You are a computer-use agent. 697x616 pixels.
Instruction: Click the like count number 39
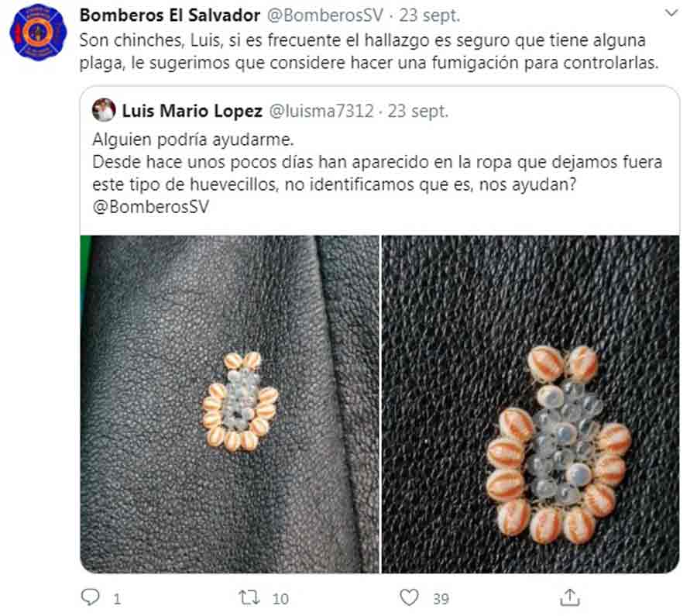pyautogui.click(x=441, y=599)
